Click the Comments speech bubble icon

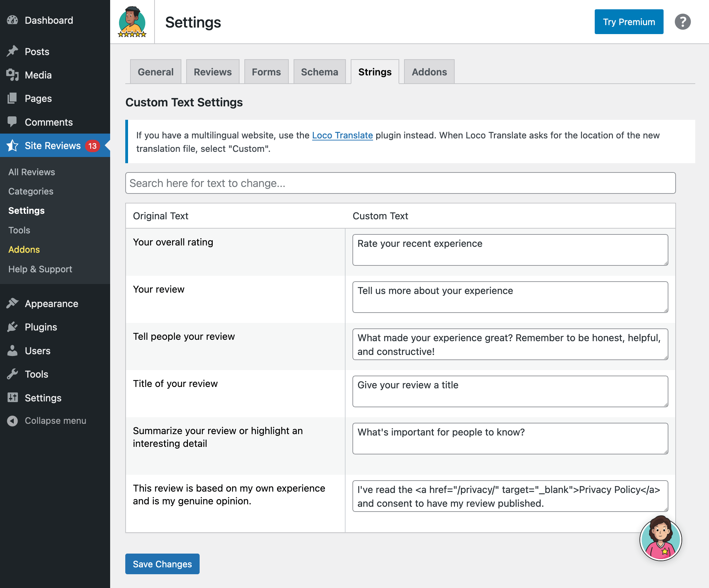click(x=12, y=122)
